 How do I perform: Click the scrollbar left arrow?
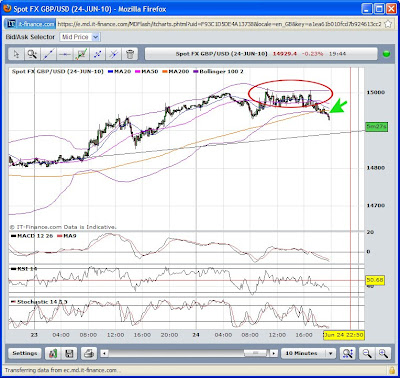click(104, 353)
